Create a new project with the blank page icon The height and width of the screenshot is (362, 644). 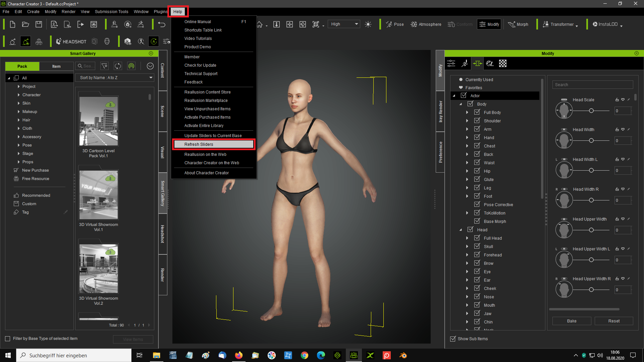pyautogui.click(x=12, y=24)
